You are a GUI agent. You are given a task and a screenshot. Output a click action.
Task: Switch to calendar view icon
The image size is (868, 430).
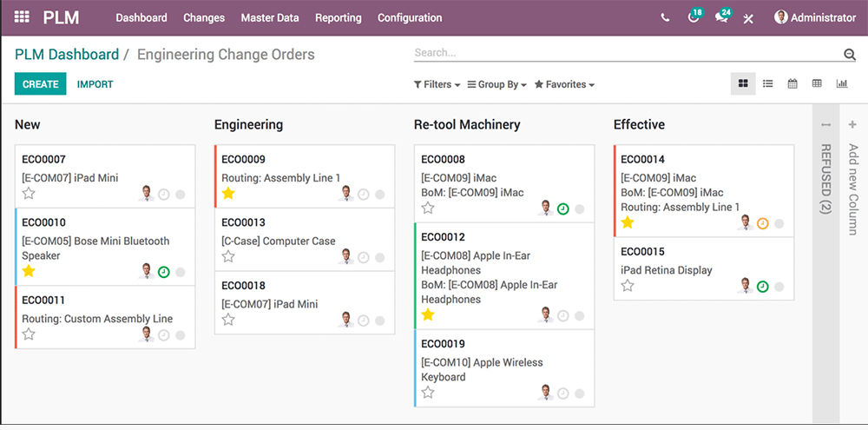[x=792, y=84]
